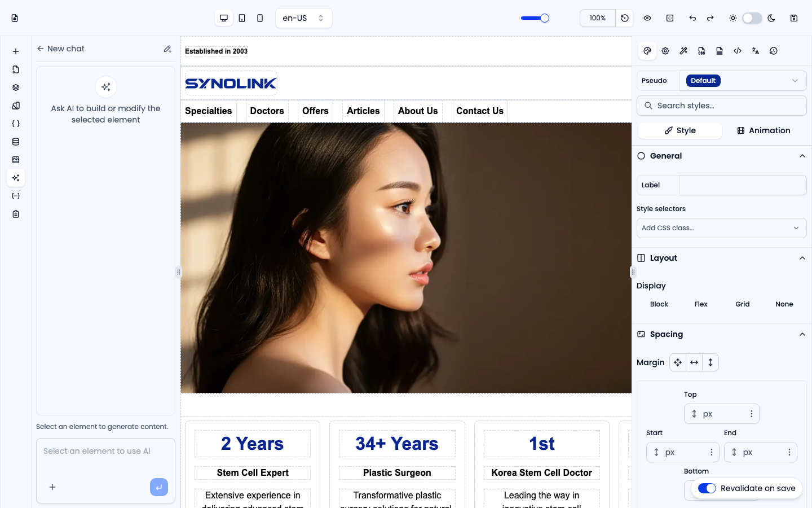This screenshot has height=508, width=812.
Task: Select the tablet viewport icon
Action: click(242, 18)
